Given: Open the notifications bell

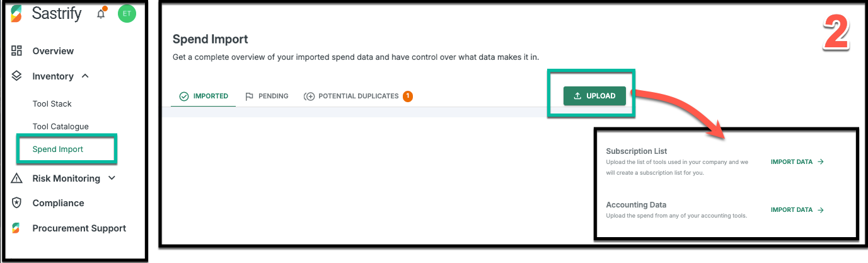Looking at the screenshot, I should [x=101, y=13].
